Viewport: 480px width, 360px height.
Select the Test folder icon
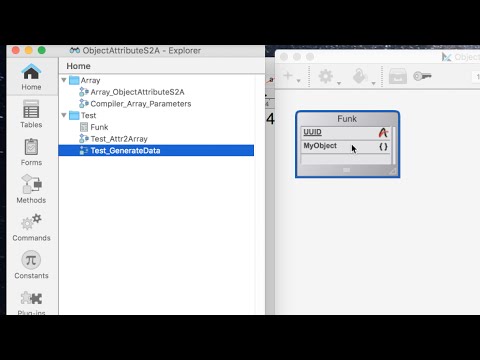74,115
